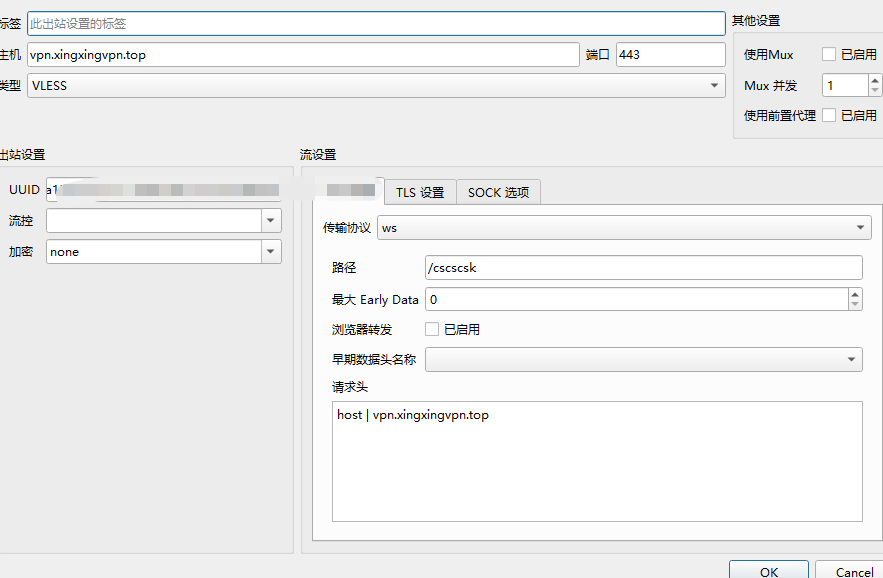Open the 加密 encryption dropdown

271,252
